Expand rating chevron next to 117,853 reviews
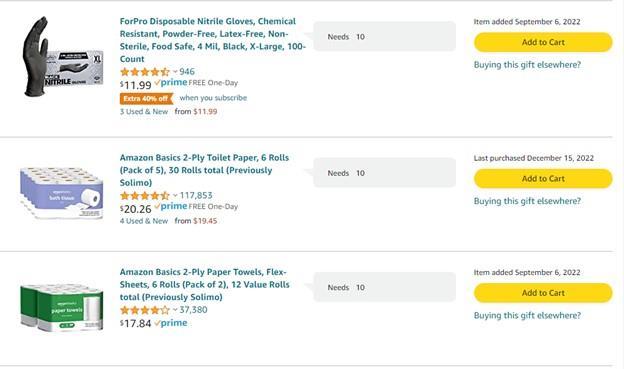 click(x=175, y=195)
